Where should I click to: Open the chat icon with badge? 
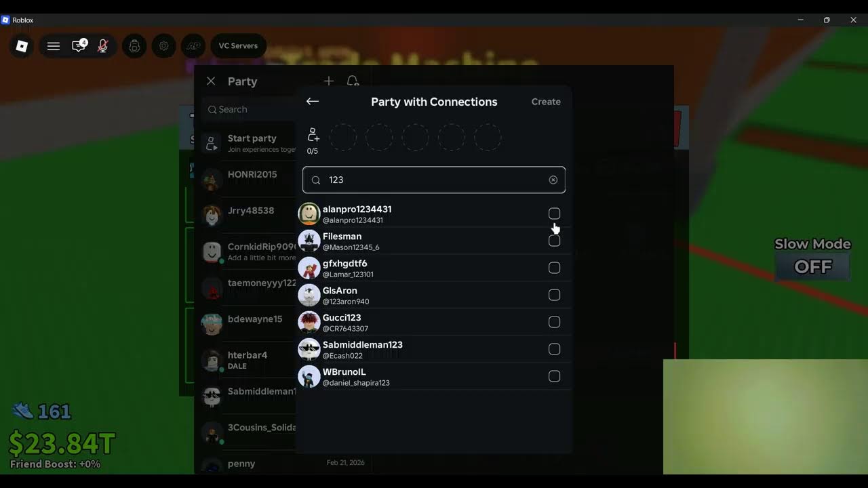coord(79,45)
